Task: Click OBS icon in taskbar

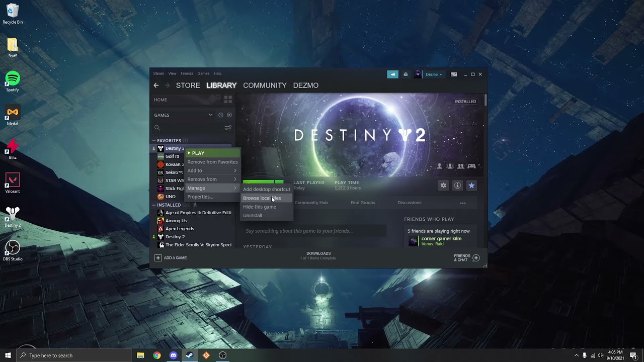Action: click(x=222, y=355)
